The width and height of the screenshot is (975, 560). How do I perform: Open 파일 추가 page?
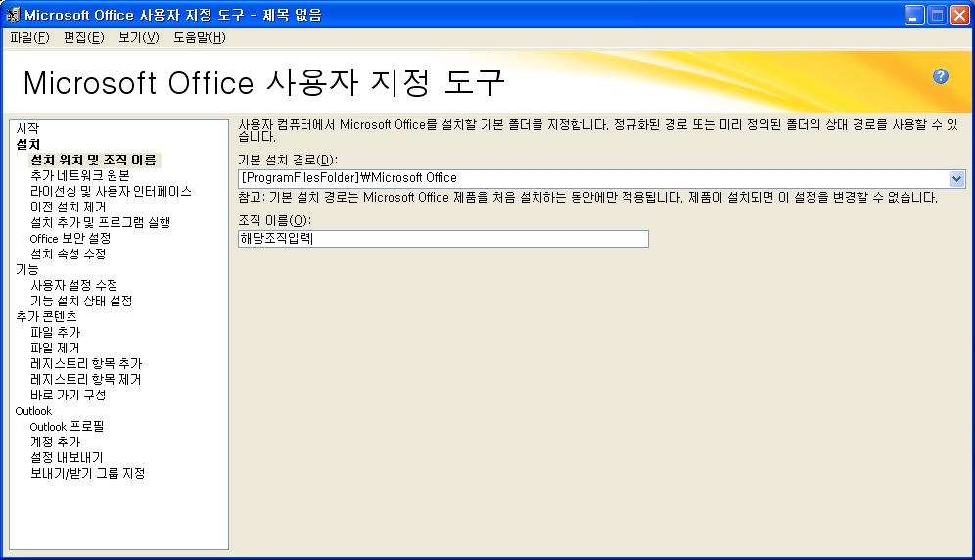pyautogui.click(x=56, y=332)
